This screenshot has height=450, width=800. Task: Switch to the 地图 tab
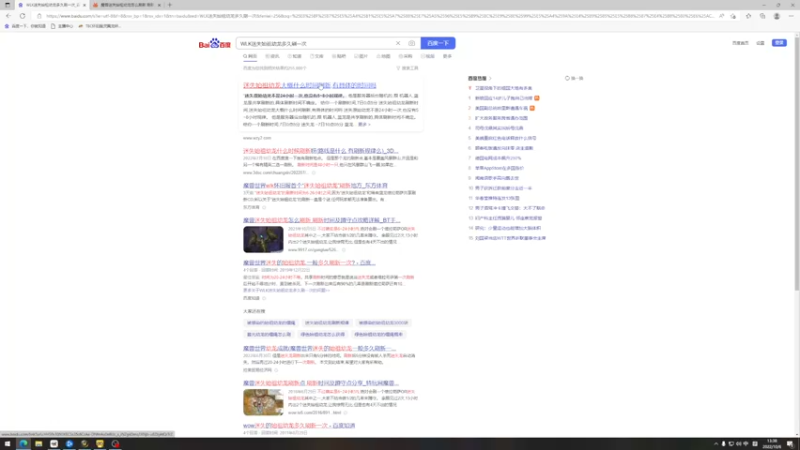[x=383, y=56]
